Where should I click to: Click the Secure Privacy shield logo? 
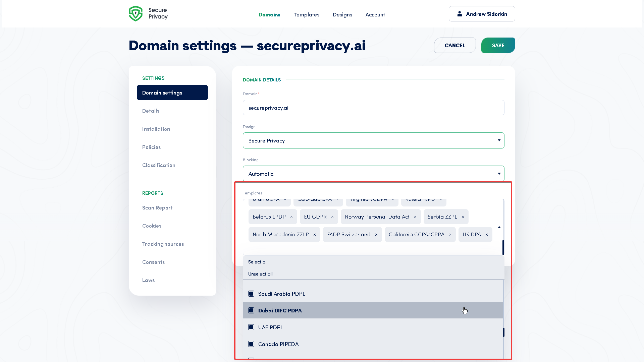pos(136,13)
